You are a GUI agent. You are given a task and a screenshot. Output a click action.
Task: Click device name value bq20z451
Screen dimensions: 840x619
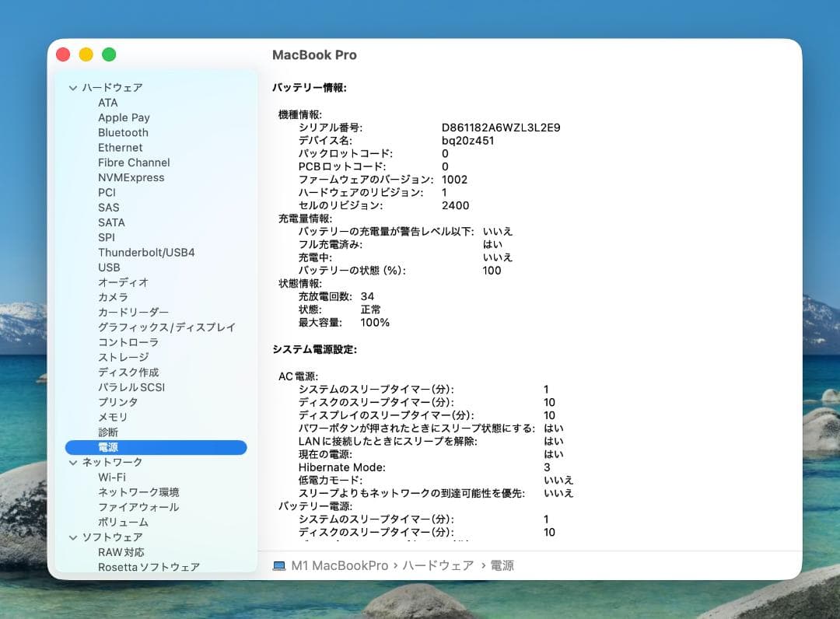(467, 141)
